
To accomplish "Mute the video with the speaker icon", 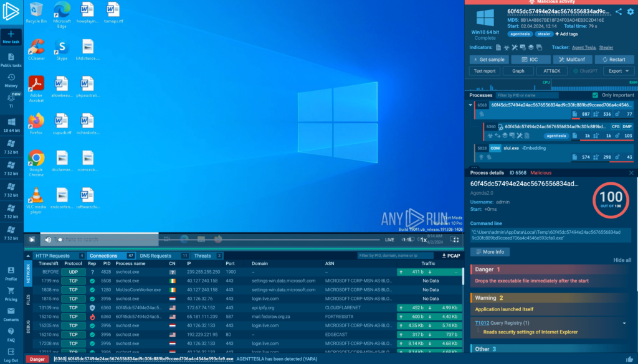I will (x=47, y=239).
